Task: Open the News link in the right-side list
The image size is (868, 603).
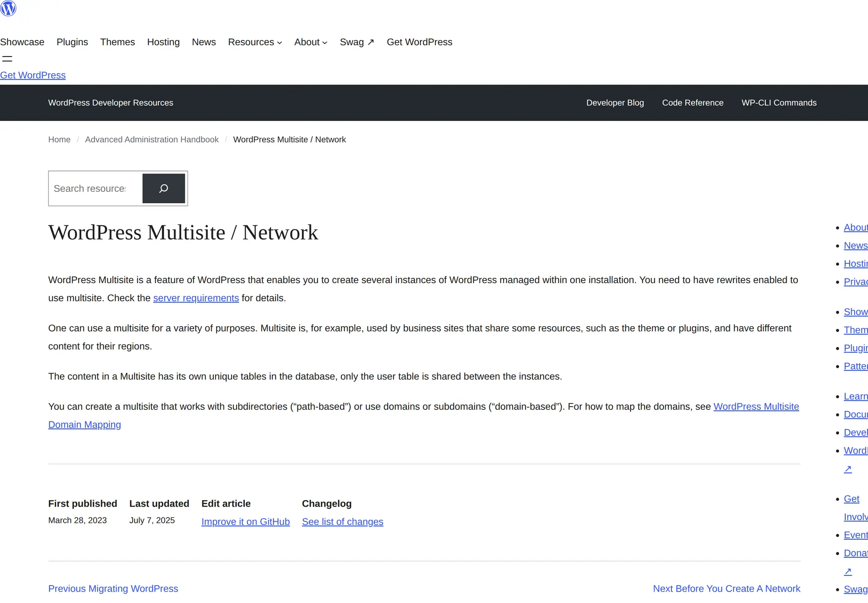Action: [x=856, y=246]
